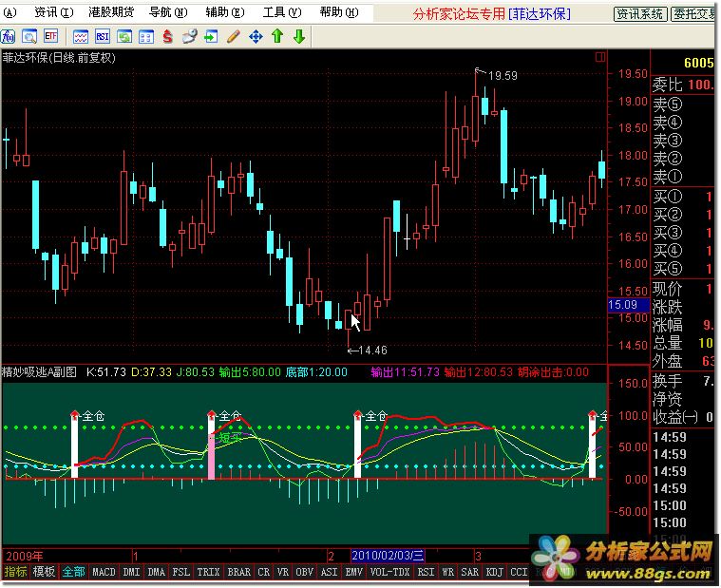Click the green refresh arrows icon
This screenshot has height=588, width=721.
[124, 36]
